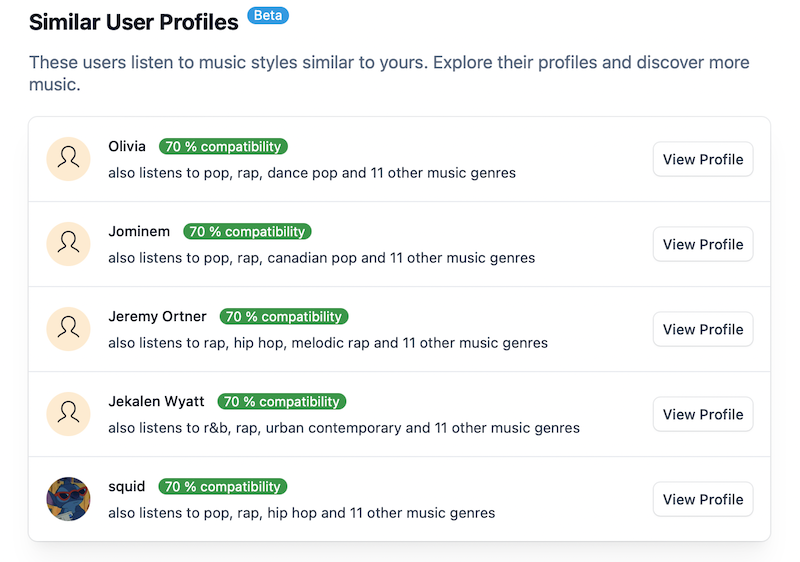Click Jeremy Ortner's compatibility badge
This screenshot has width=800, height=562.
[284, 317]
